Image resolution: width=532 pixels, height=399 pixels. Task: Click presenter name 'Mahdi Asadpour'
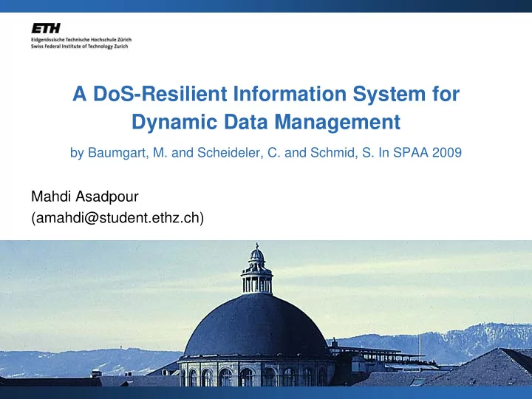pyautogui.click(x=85, y=197)
